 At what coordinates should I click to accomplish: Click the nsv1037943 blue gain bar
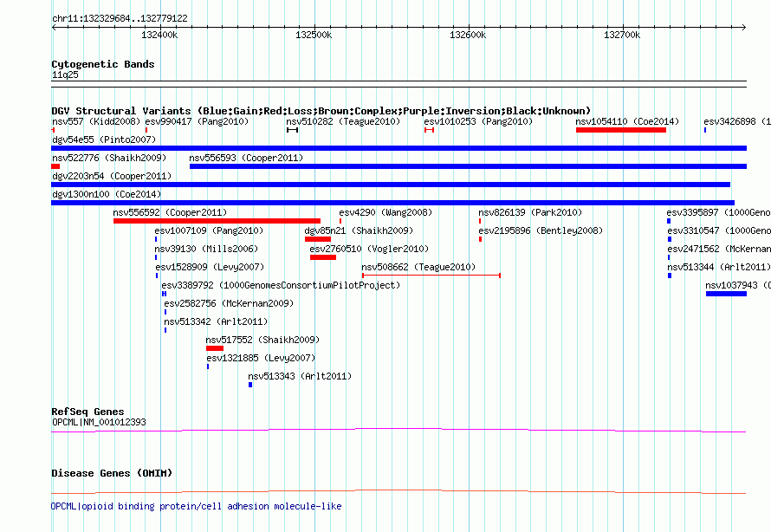[x=726, y=294]
